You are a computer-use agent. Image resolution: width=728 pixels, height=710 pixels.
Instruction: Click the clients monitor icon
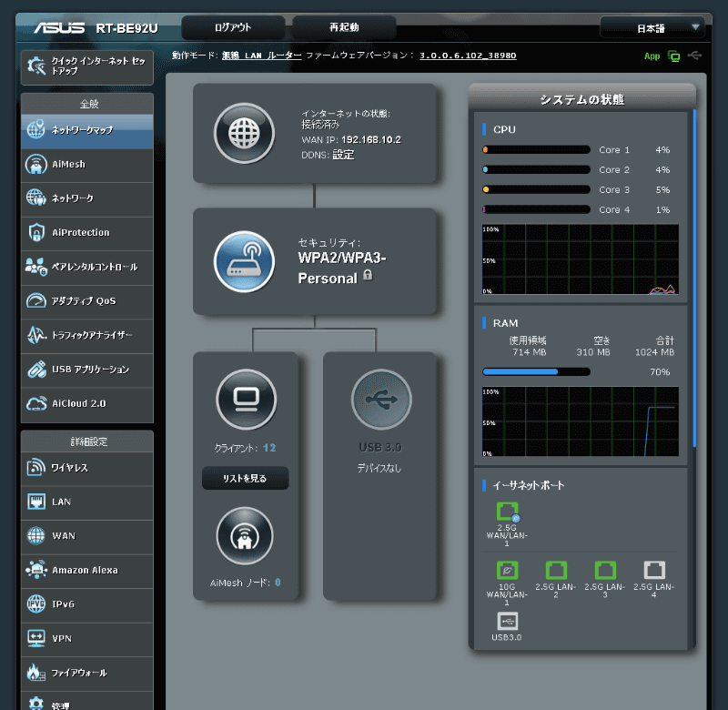click(x=246, y=400)
